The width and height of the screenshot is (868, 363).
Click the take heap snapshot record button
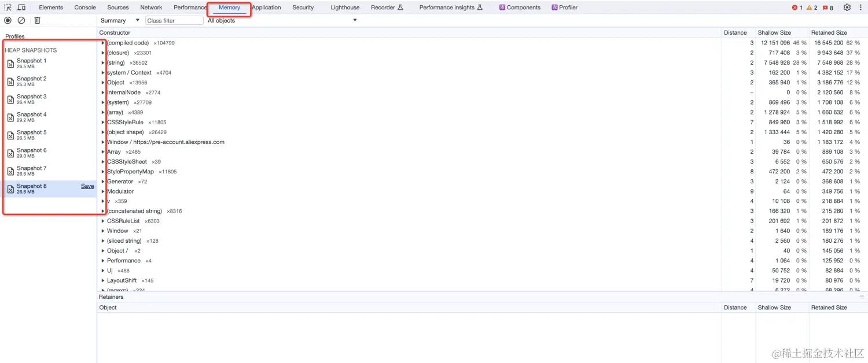(8, 20)
